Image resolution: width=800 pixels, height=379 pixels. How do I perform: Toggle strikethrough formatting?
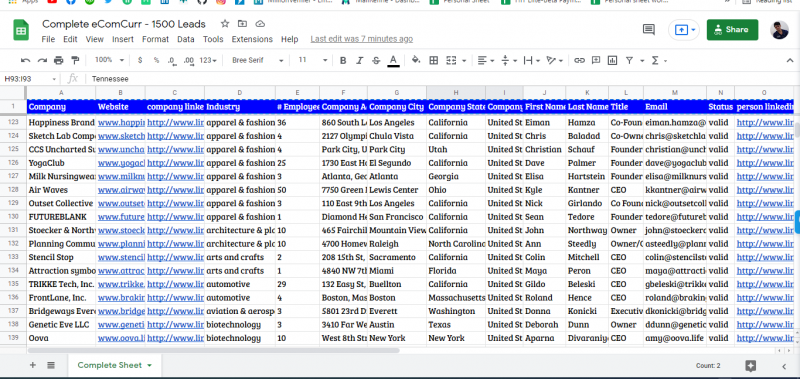click(376, 60)
